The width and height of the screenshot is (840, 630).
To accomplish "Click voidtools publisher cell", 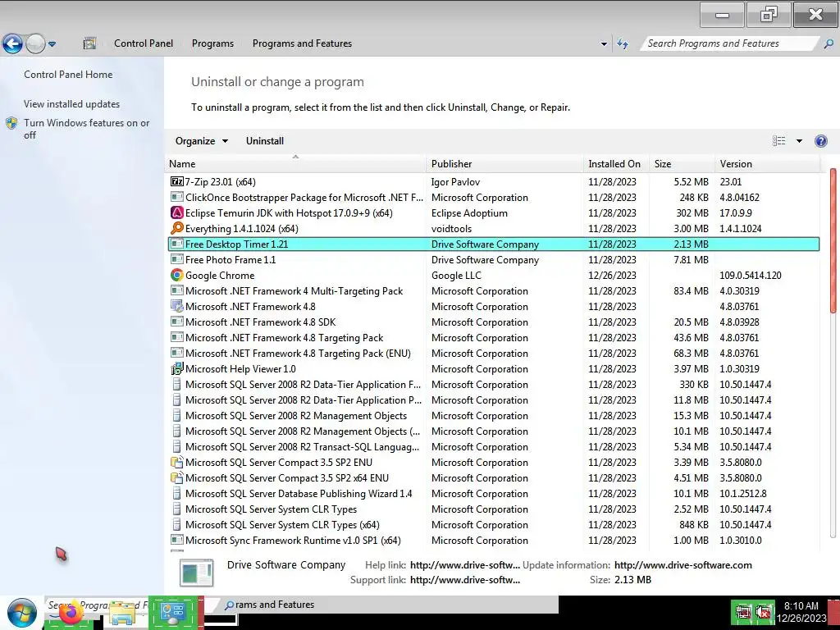I will click(452, 229).
